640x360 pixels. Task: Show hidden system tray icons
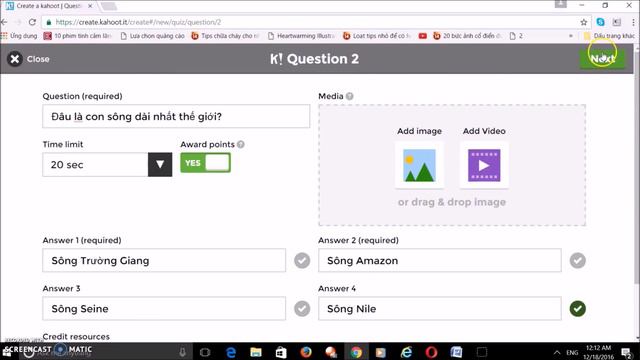pyautogui.click(x=557, y=352)
